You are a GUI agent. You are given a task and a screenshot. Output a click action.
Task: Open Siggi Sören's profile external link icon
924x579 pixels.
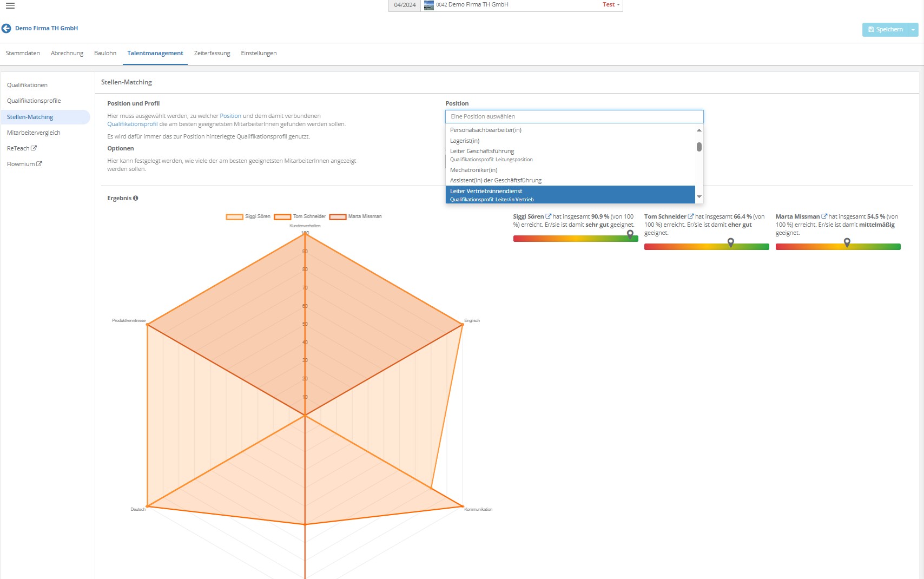(548, 216)
